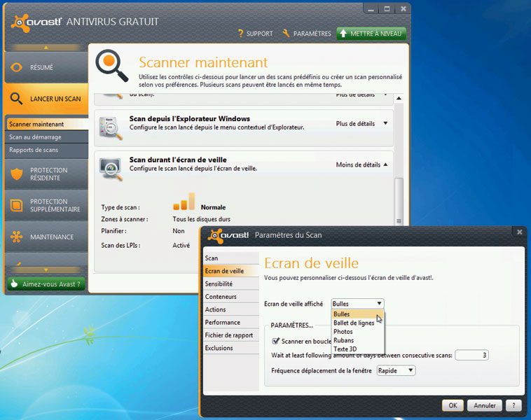The image size is (531, 420).
Task: Click the Normale scan type value
Action: click(213, 207)
